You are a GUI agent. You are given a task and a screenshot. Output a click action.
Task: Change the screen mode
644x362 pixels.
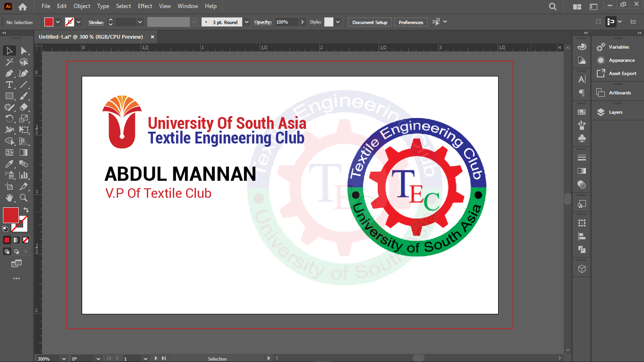pyautogui.click(x=17, y=263)
